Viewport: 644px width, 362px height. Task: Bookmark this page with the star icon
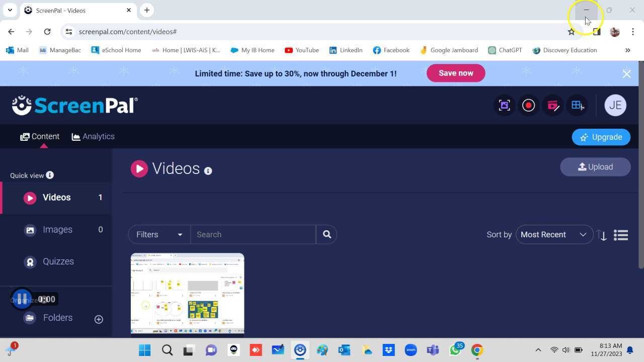click(x=571, y=32)
